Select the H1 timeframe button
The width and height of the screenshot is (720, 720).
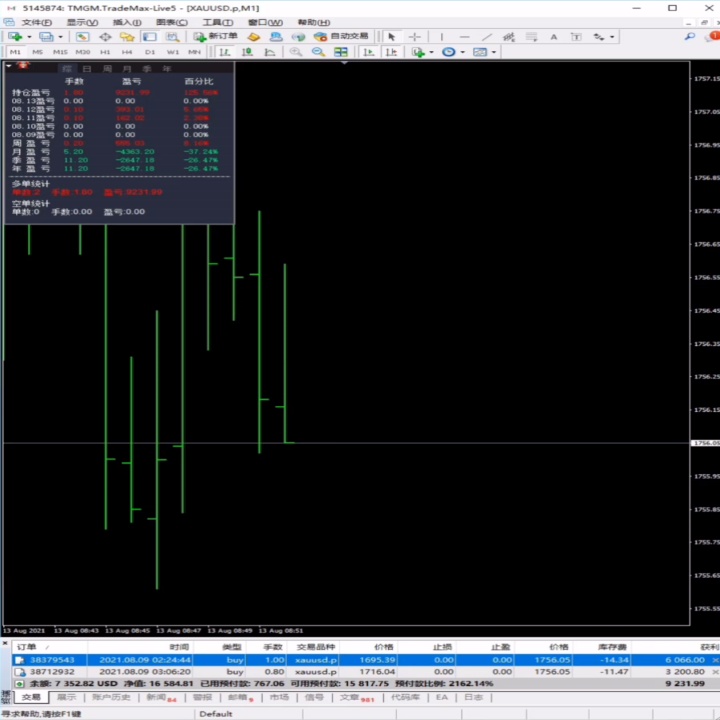coord(105,52)
